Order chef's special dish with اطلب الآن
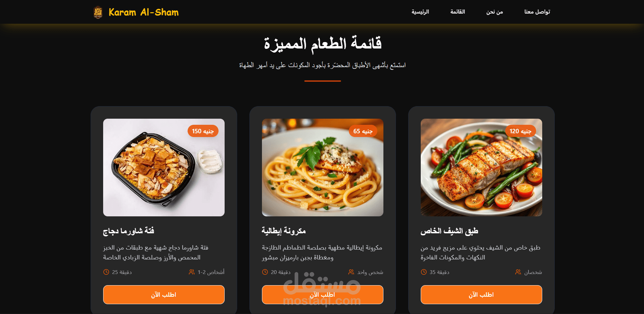Viewport: 644px width, 314px height. coord(481,295)
